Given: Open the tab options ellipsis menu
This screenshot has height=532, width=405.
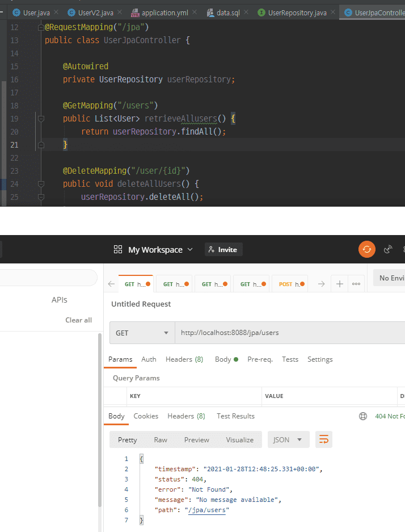Looking at the screenshot, I should pos(356,284).
